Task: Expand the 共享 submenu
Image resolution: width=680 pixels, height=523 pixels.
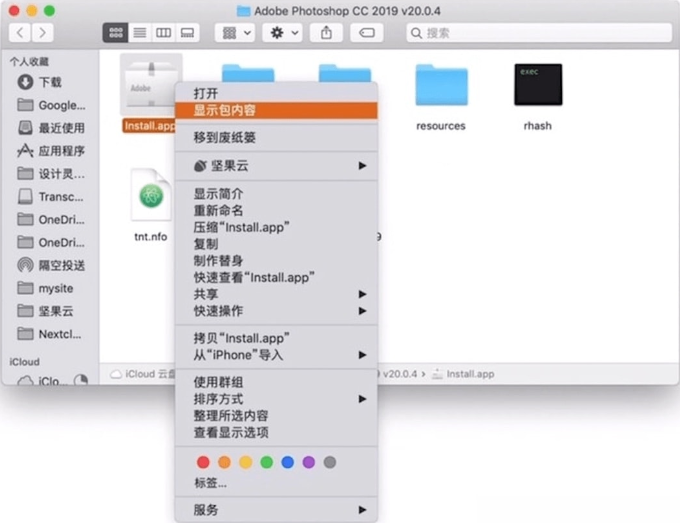Action: (x=276, y=294)
